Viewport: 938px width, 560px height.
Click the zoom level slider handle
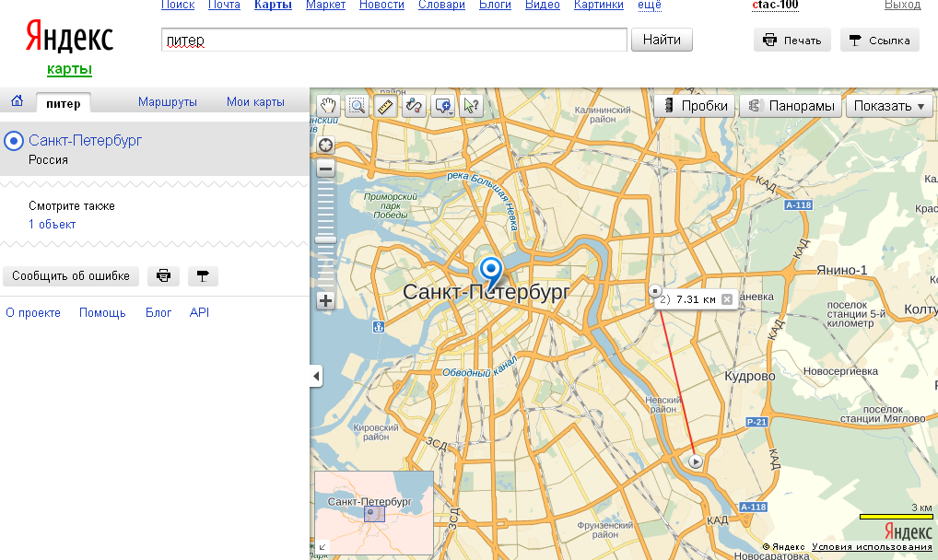point(325,239)
